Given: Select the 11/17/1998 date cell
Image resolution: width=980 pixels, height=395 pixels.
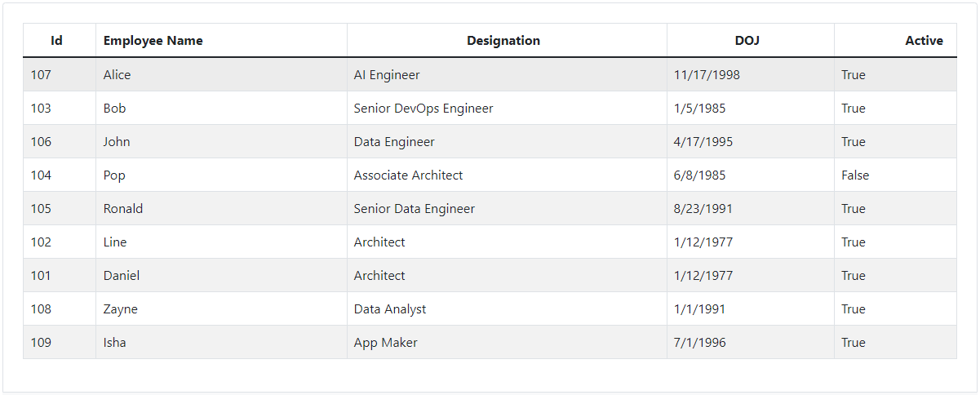Looking at the screenshot, I should pos(707,75).
